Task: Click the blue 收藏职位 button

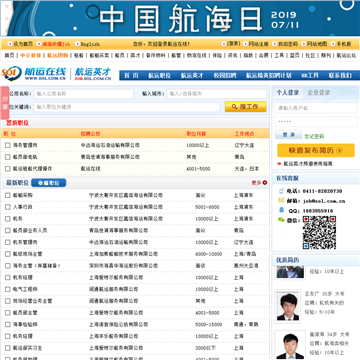Action: (x=49, y=183)
